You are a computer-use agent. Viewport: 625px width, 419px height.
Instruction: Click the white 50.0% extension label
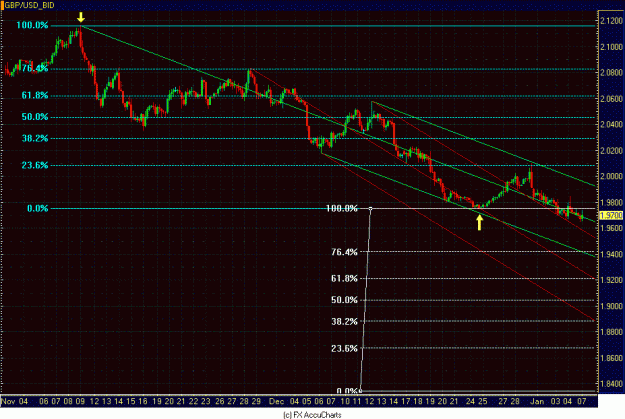pyautogui.click(x=344, y=300)
